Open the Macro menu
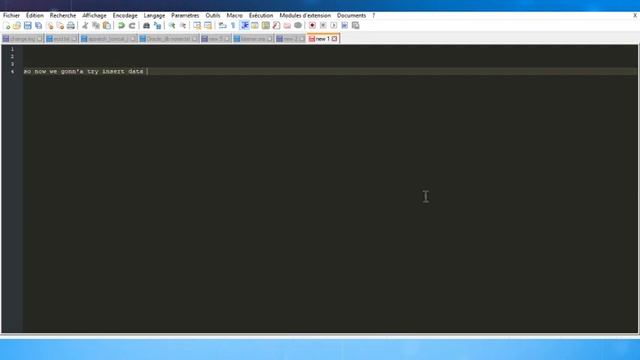Viewport: 640px width, 360px height. click(x=234, y=16)
